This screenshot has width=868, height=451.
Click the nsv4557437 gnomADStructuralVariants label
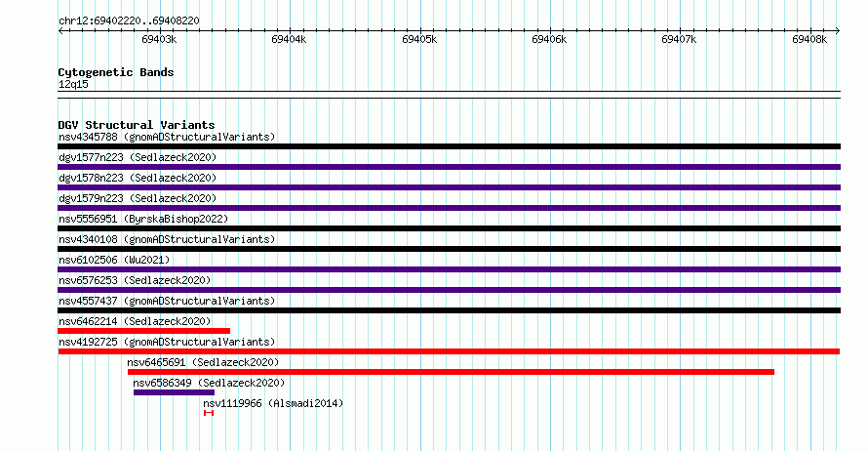point(167,301)
